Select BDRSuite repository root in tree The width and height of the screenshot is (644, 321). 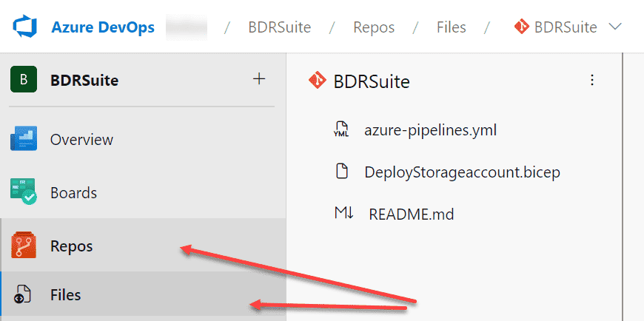(x=372, y=81)
